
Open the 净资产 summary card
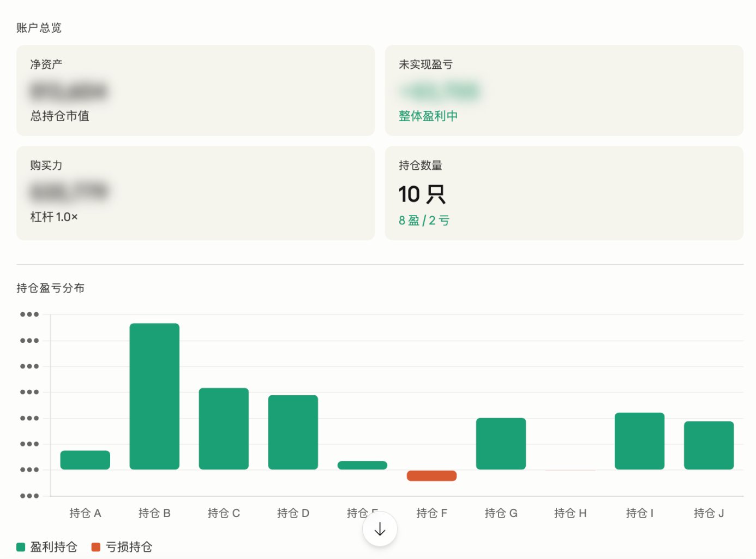click(x=195, y=91)
